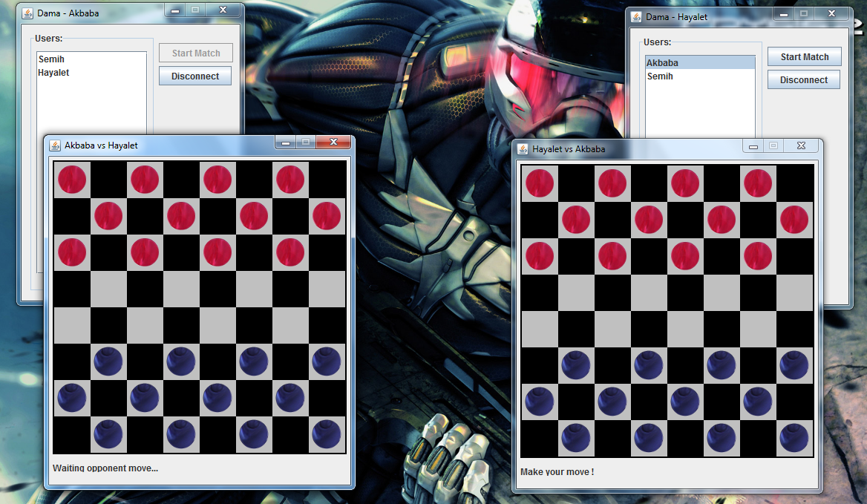The image size is (867, 504).
Task: Select blue piece in bottom-right corner of Hayalet vs Akbaba board
Action: pos(794,438)
